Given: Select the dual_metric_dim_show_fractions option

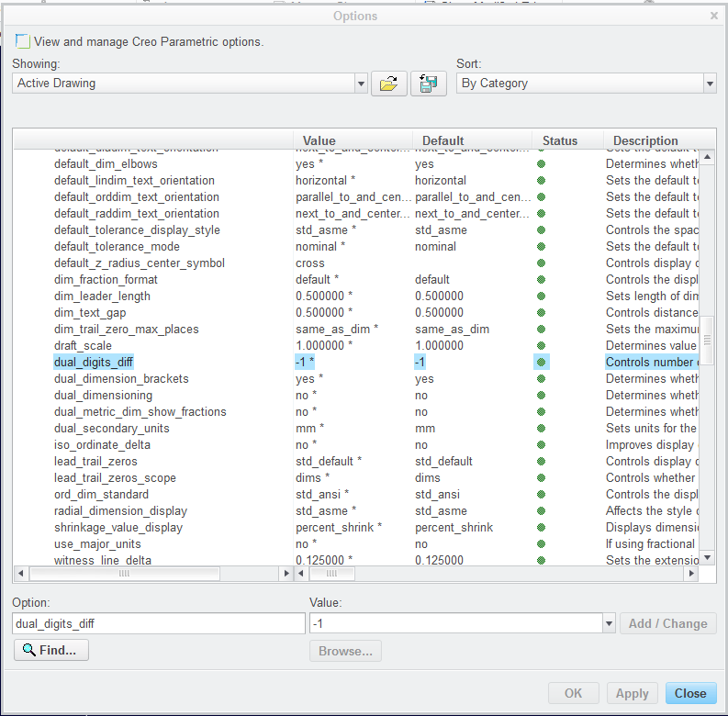Looking at the screenshot, I should [140, 412].
